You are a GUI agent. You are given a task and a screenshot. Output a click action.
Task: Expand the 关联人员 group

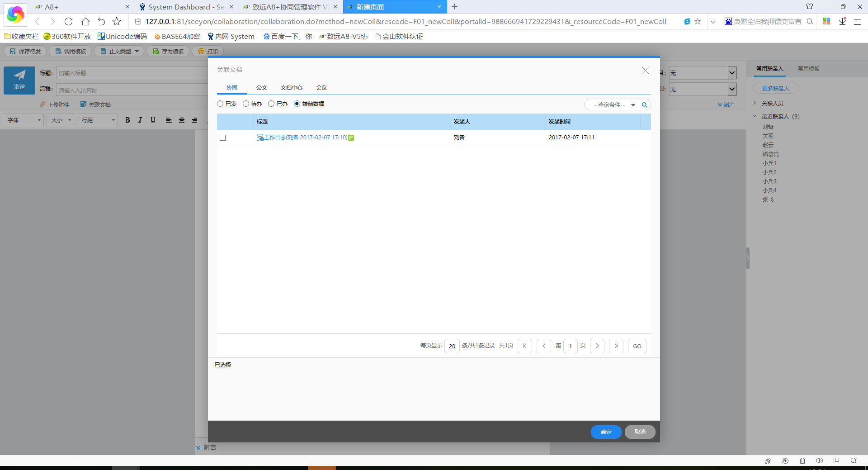point(755,104)
